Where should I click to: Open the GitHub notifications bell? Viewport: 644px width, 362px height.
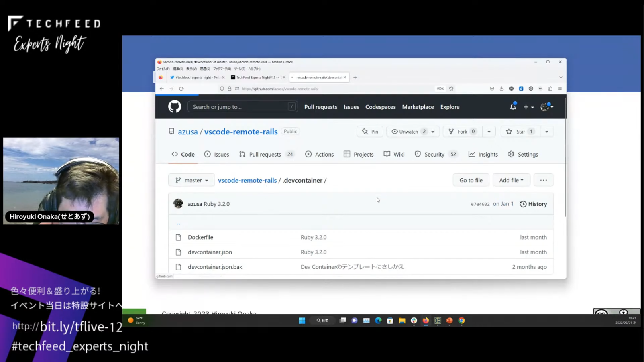click(513, 107)
